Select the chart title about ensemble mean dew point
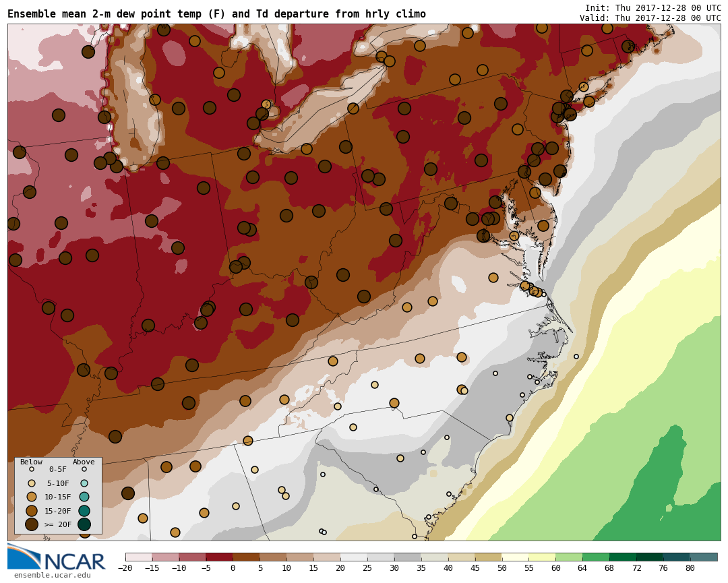The width and height of the screenshot is (728, 583). (217, 14)
